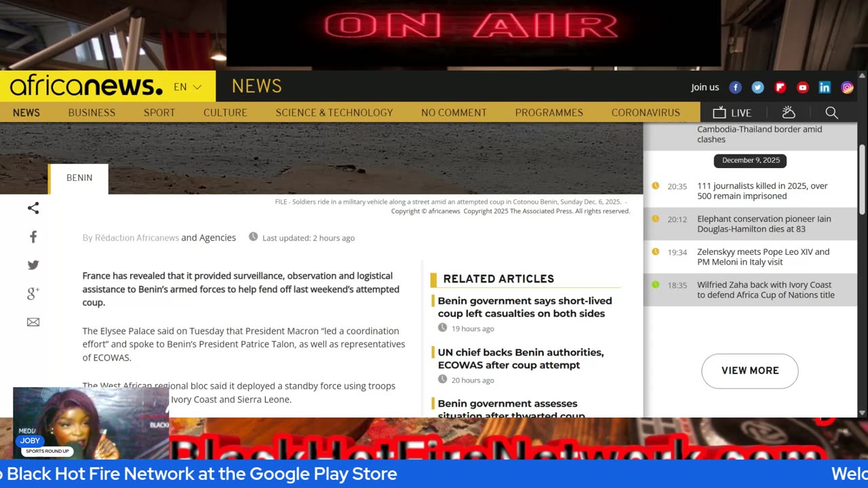Viewport: 868px width, 488px height.
Task: Open the NO COMMENT section
Action: point(454,113)
